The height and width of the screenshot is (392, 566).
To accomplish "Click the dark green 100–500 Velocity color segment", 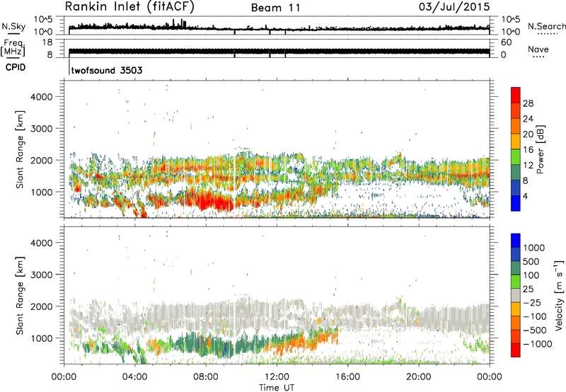I will tap(516, 268).
